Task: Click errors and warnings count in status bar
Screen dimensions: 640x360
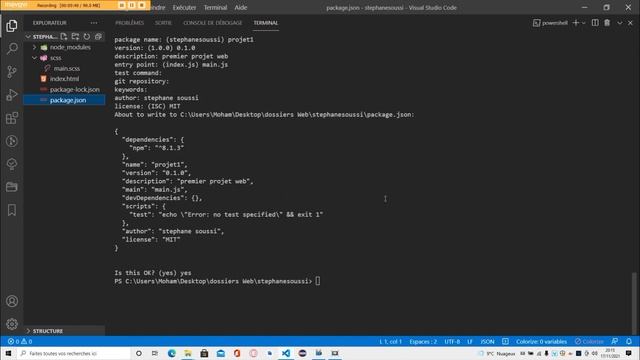Action: (20, 341)
